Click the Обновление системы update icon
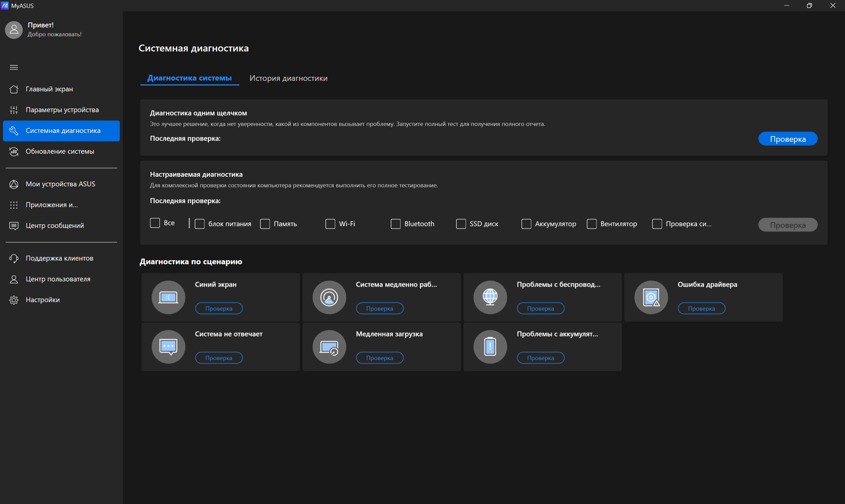The image size is (845, 504). [x=14, y=151]
